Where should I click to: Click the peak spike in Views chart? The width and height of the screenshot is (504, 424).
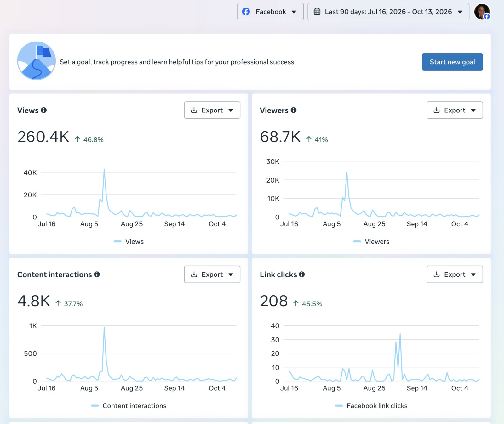(x=104, y=170)
